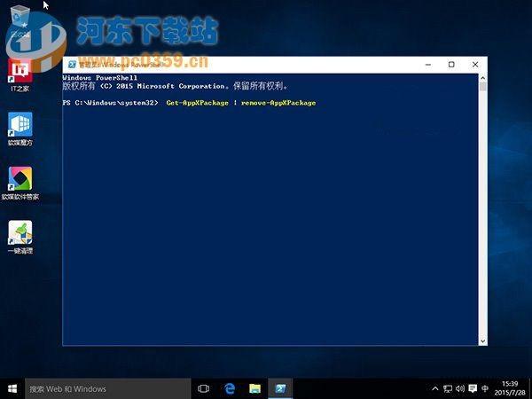Click the volume speaker tray icon
This screenshot has height=399, width=532.
460,389
